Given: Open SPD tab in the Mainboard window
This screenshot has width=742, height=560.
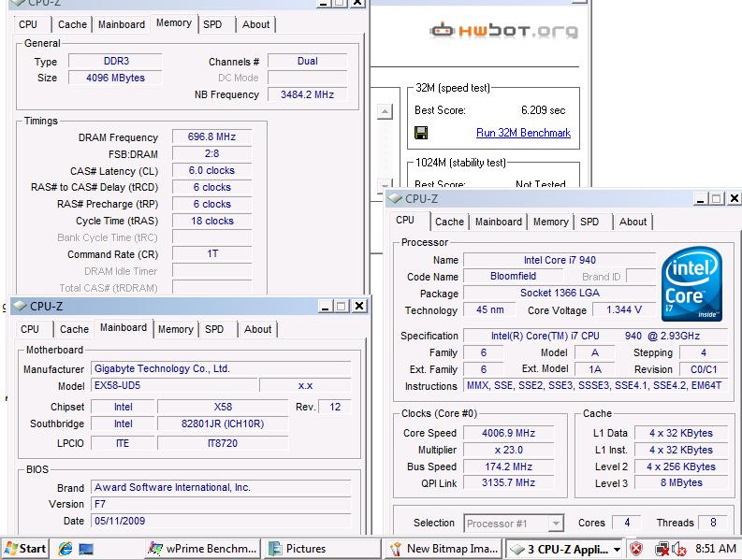Looking at the screenshot, I should [x=214, y=329].
